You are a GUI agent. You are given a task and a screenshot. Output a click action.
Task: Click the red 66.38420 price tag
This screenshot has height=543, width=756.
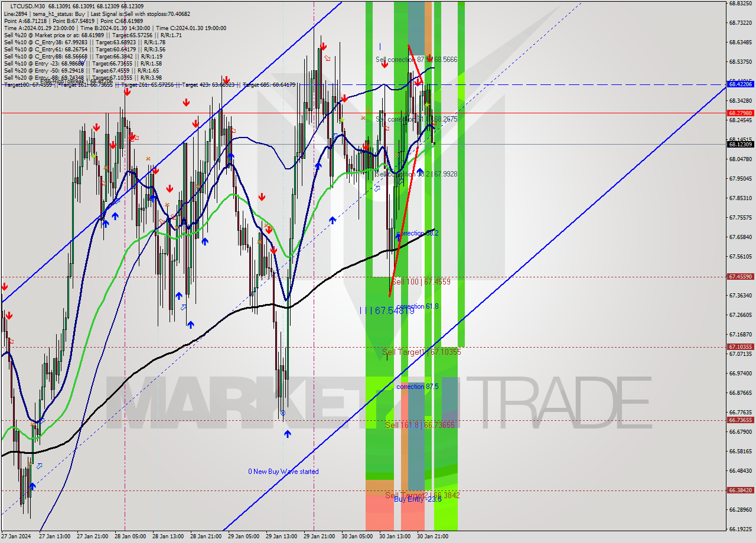pos(740,490)
